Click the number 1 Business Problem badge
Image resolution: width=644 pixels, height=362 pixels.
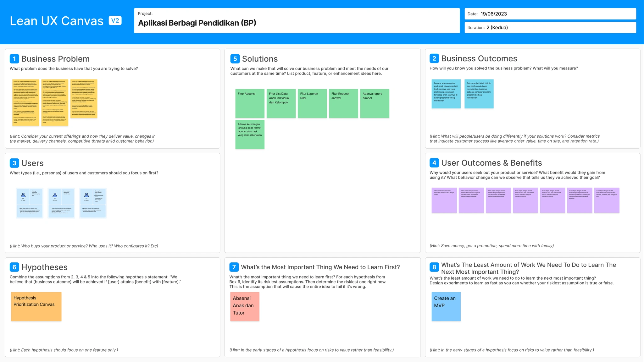tap(14, 59)
